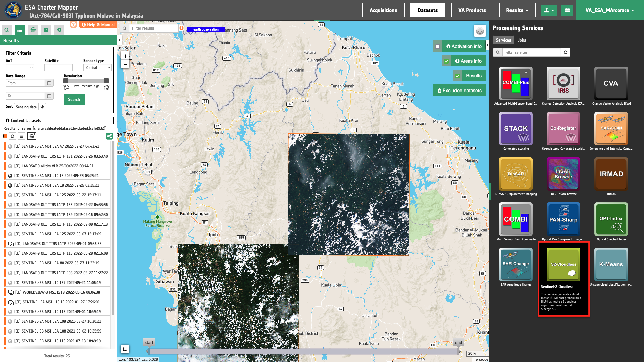This screenshot has height=362, width=644.
Task: Click the green Search button
Action: click(74, 99)
